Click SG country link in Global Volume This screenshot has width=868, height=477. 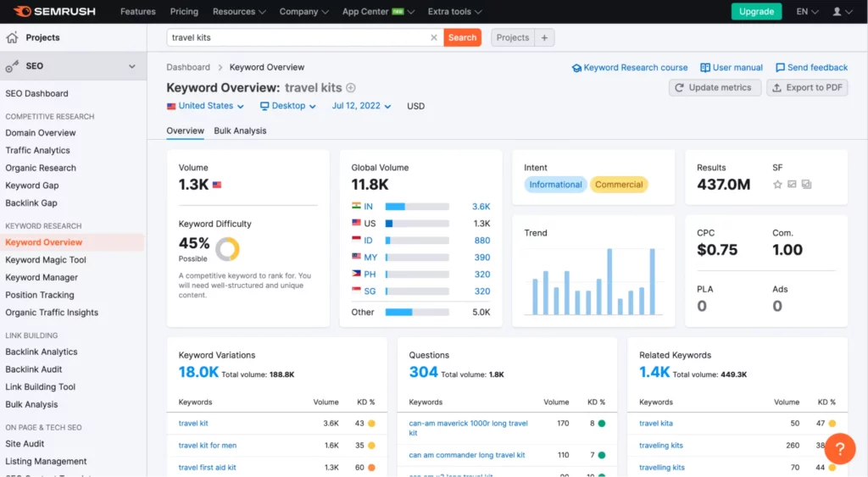coord(370,291)
